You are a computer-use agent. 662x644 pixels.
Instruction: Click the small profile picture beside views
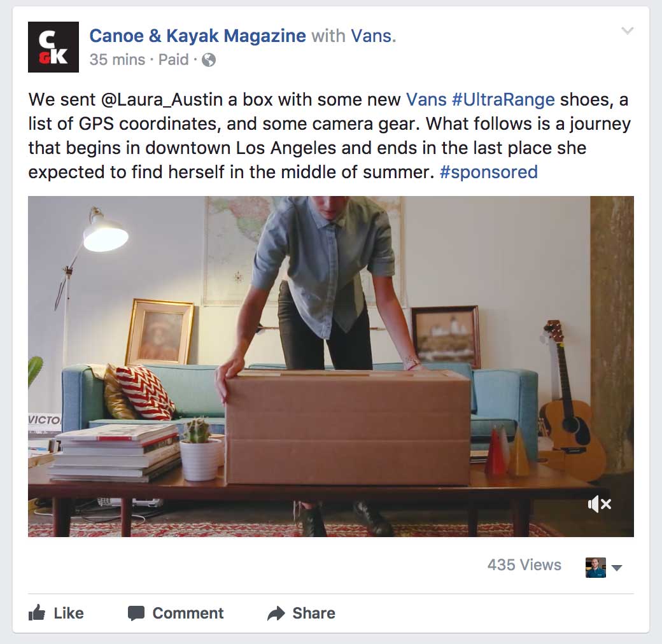(x=596, y=567)
